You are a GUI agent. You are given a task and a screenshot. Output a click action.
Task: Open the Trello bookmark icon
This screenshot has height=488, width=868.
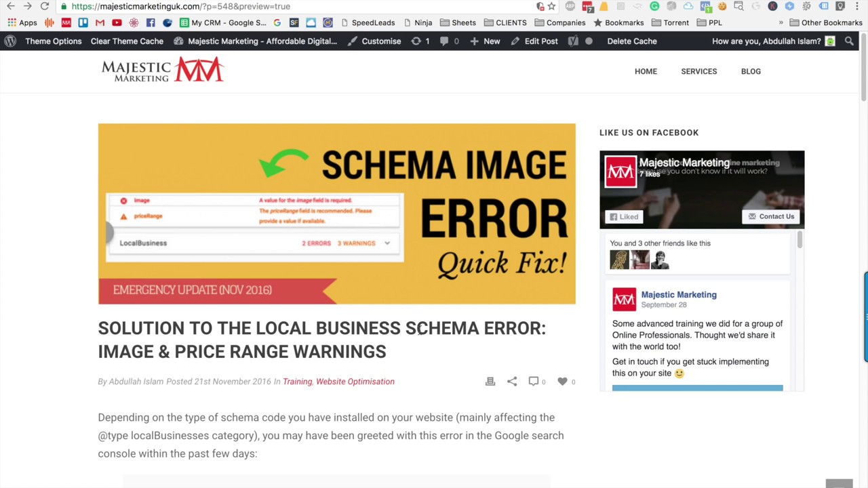coord(83,22)
